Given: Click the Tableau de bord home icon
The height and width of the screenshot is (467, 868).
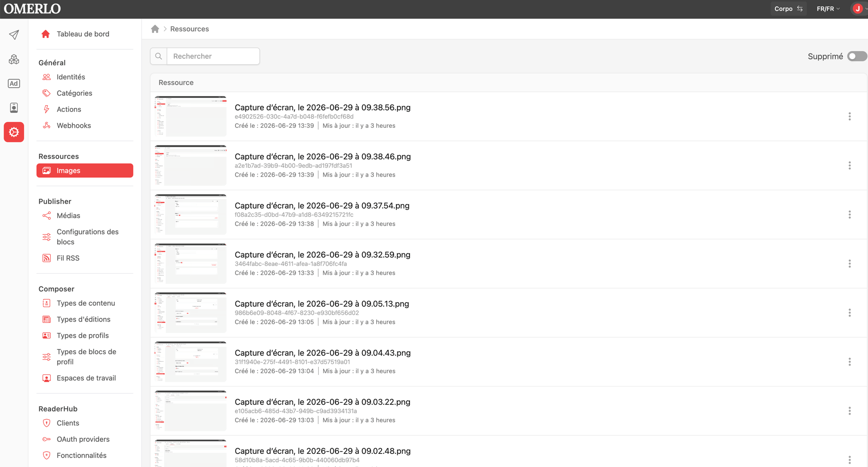Looking at the screenshot, I should (46, 34).
